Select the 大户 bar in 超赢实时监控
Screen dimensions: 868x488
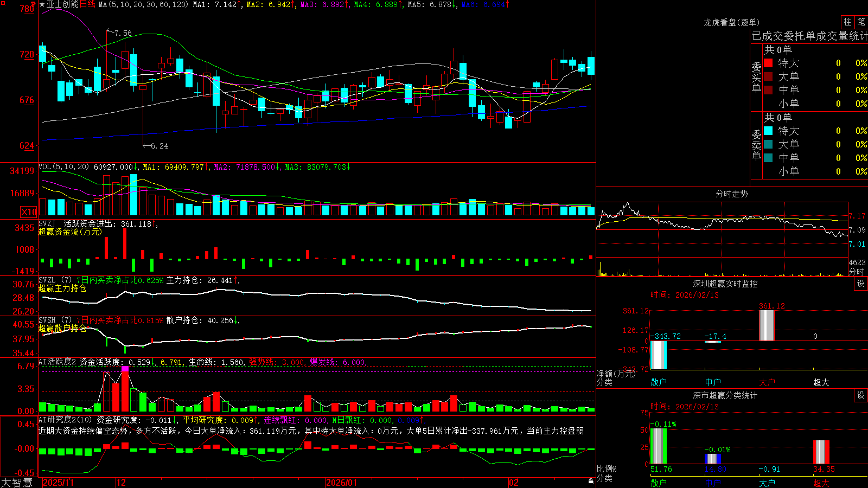pyautogui.click(x=767, y=325)
